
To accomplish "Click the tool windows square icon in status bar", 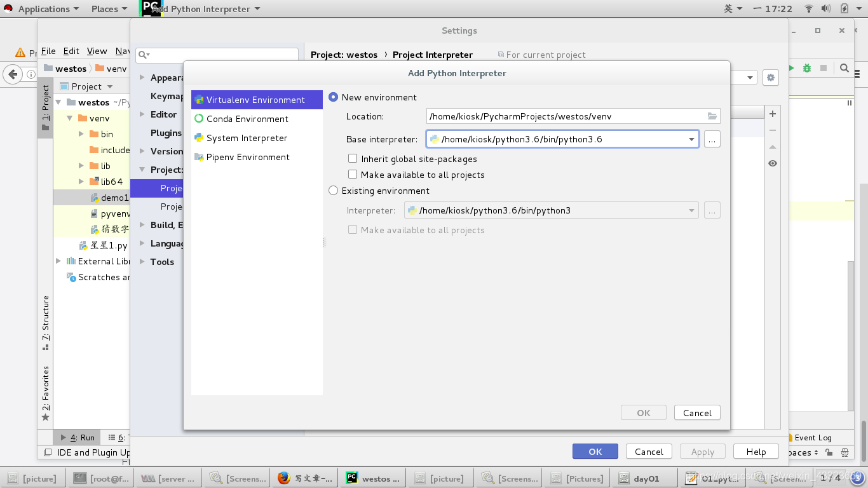I will (46, 453).
